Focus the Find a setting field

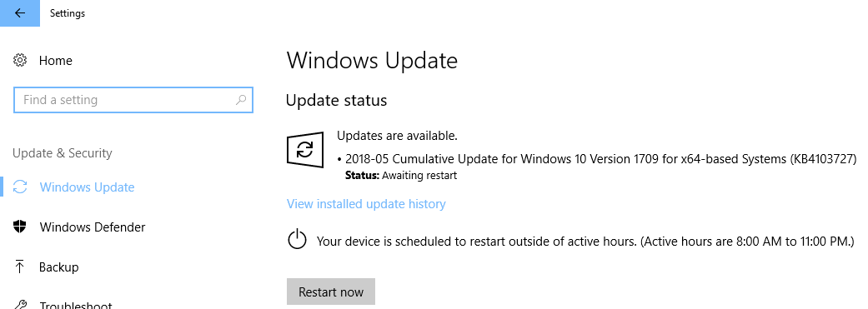click(x=133, y=100)
